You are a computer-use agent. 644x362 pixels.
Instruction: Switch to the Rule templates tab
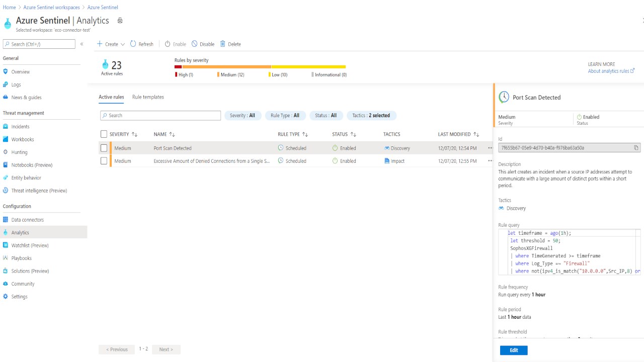[148, 97]
